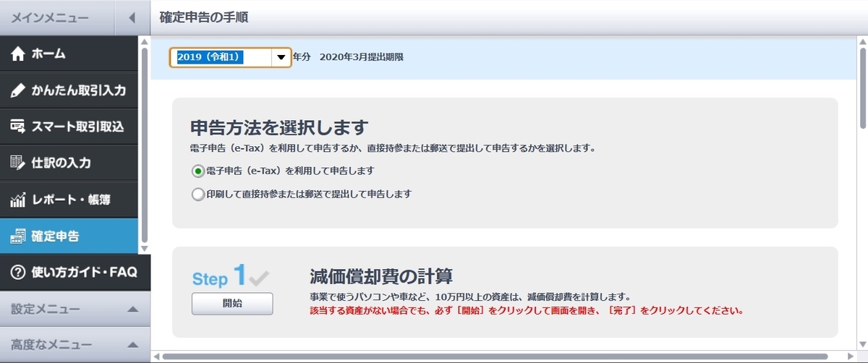The image size is (868, 363).
Task: Click the gray checkmark beside Step 1
Action: 260,277
